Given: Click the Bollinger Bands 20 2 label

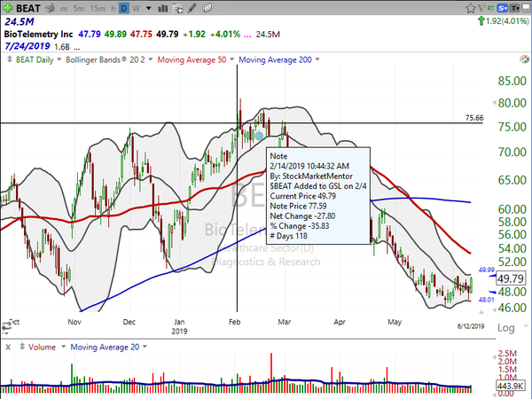Looking at the screenshot, I should (106, 60).
